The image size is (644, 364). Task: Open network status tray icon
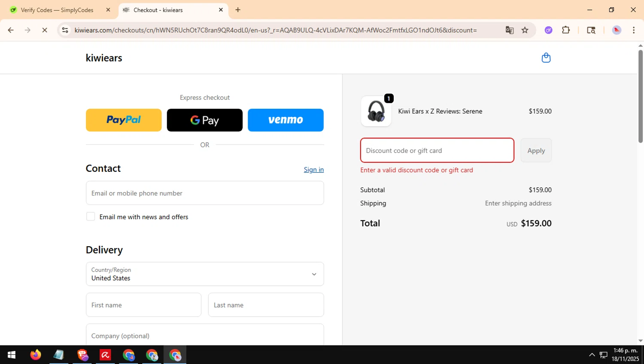coord(603,355)
